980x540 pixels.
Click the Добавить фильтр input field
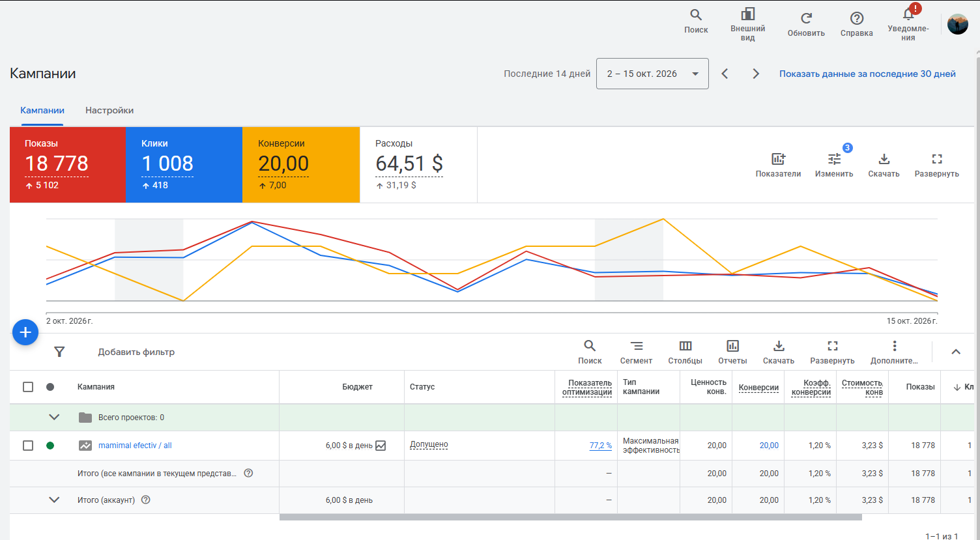136,352
